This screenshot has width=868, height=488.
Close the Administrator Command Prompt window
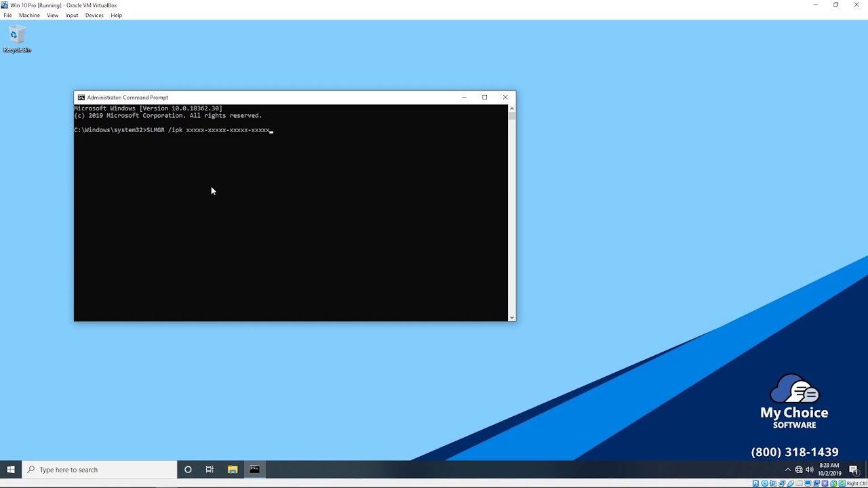tap(505, 97)
